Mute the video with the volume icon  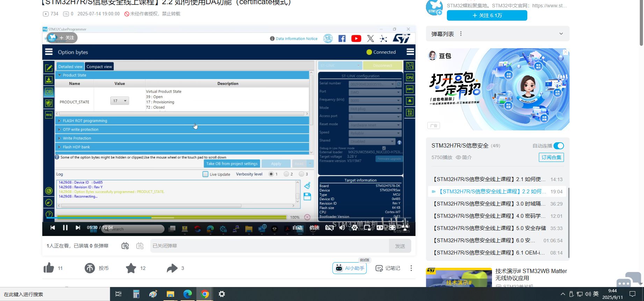tap(342, 228)
